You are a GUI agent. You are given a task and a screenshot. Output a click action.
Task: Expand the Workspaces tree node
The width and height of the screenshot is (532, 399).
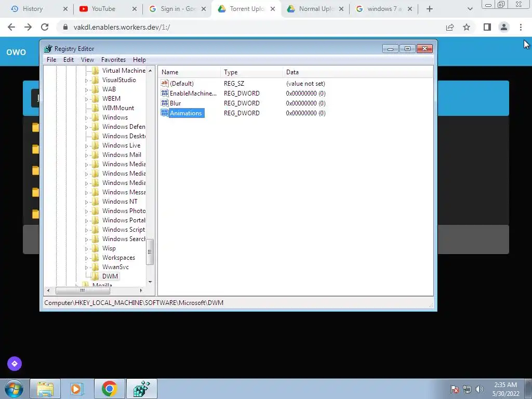(x=86, y=258)
